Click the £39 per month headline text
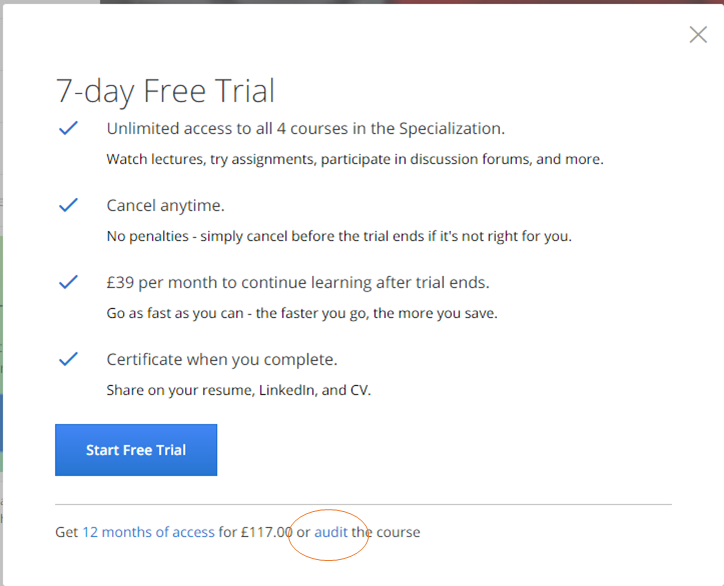Screen dimensions: 724x586 298,283
